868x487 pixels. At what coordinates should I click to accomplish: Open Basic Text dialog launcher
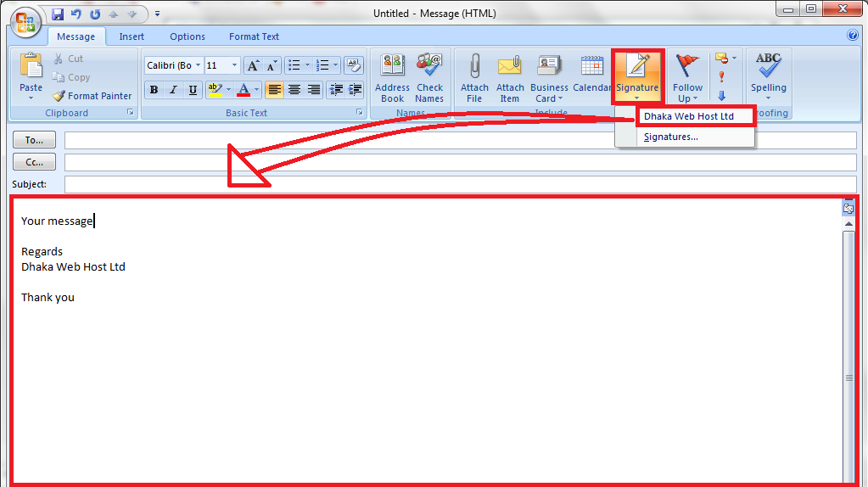point(359,112)
